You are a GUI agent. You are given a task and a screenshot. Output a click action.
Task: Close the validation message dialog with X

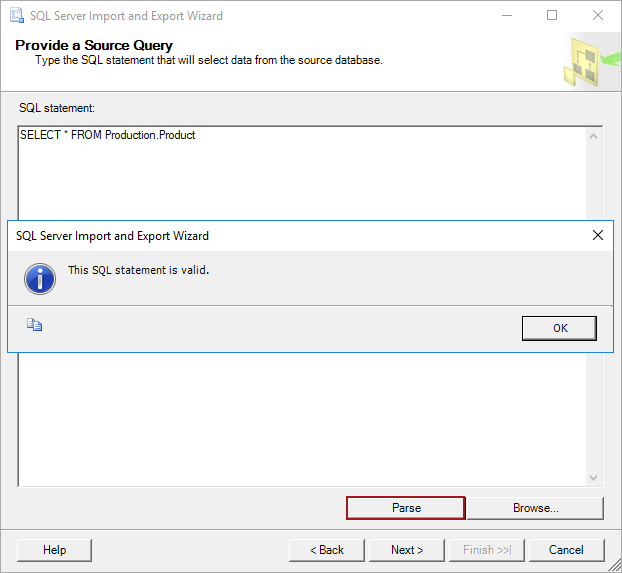[x=598, y=236]
